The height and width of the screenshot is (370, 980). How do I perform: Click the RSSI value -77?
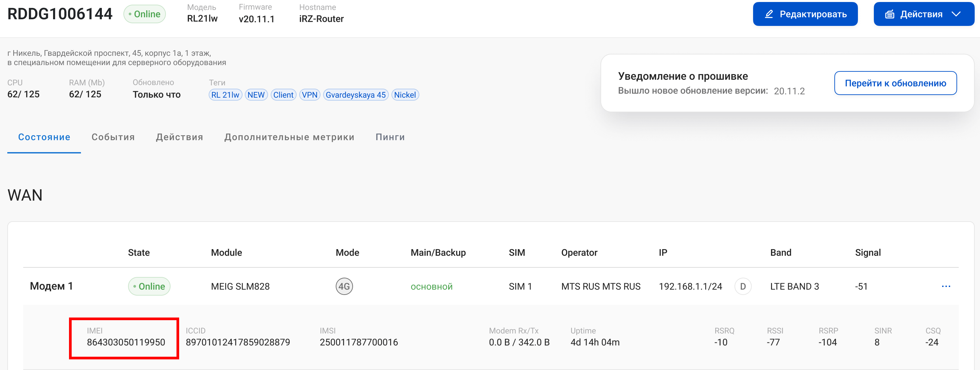(x=773, y=342)
